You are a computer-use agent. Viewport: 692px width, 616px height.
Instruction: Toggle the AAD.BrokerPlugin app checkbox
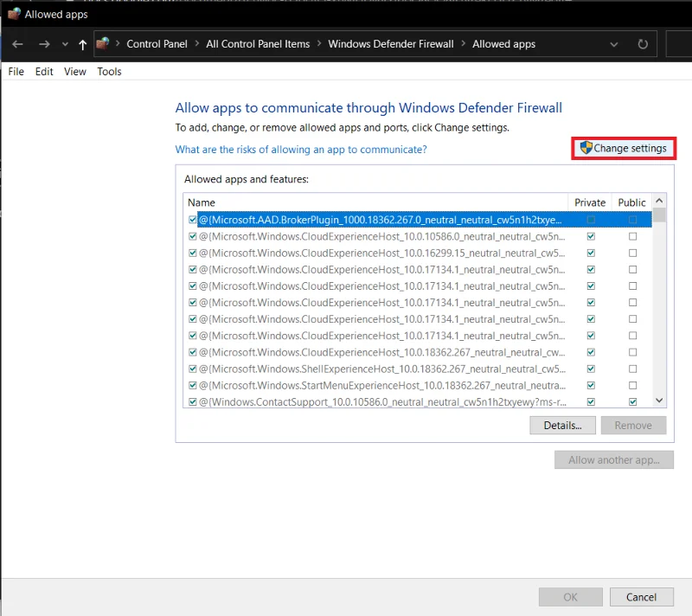point(192,220)
